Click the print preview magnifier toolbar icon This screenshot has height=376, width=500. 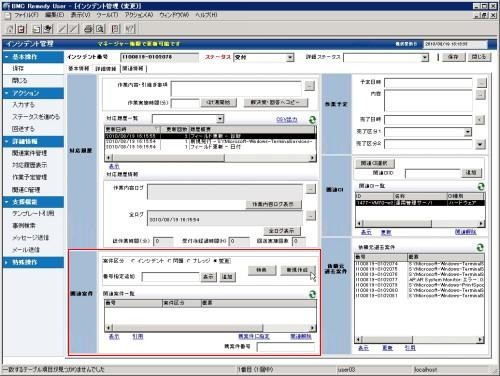click(100, 29)
